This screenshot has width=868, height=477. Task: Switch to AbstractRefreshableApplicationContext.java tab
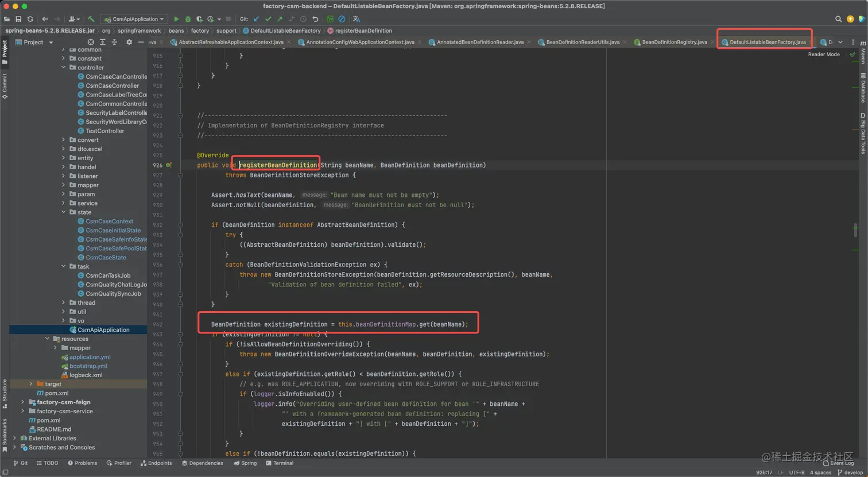tap(231, 42)
